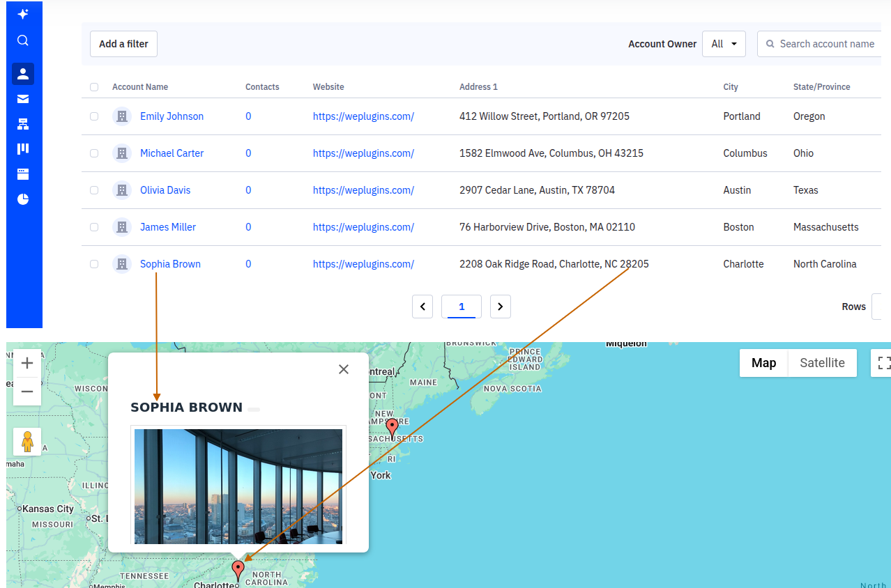Click the Add a filter button
Screen dimensions: 891x588
click(x=123, y=43)
